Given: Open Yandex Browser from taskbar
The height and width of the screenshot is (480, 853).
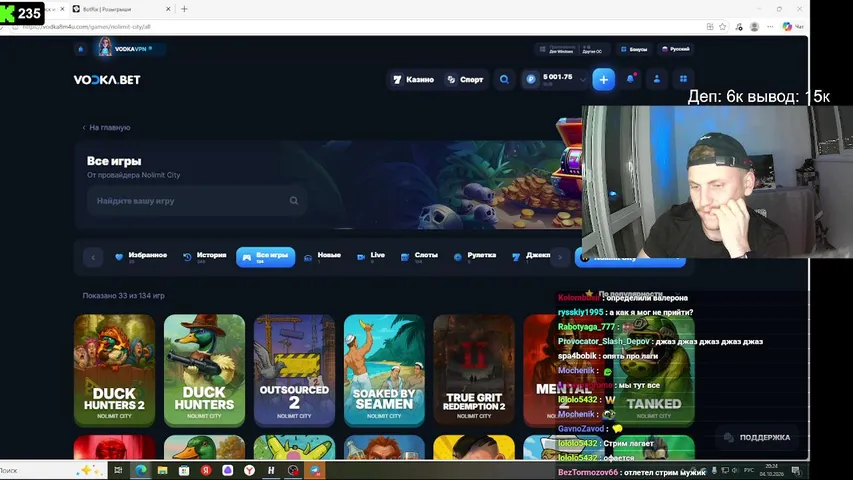Looking at the screenshot, I should point(249,470).
